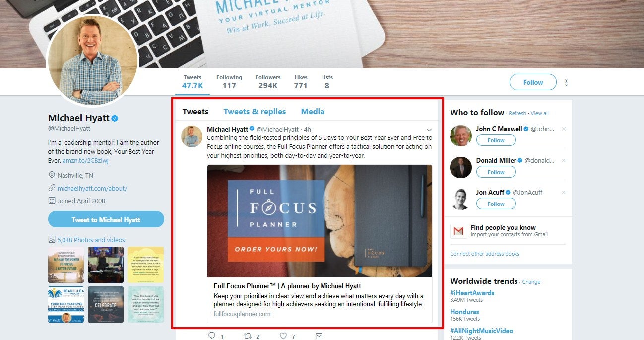Follow John C Maxwell

click(496, 140)
